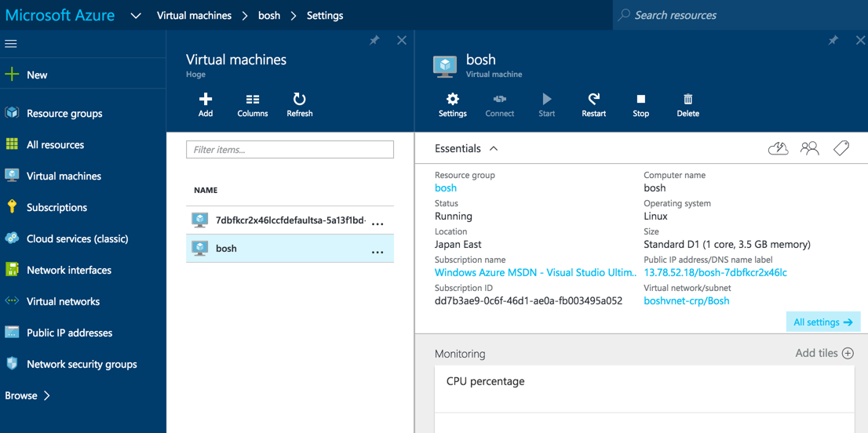Open the tags icon in Essentials
The width and height of the screenshot is (868, 433).
point(841,148)
